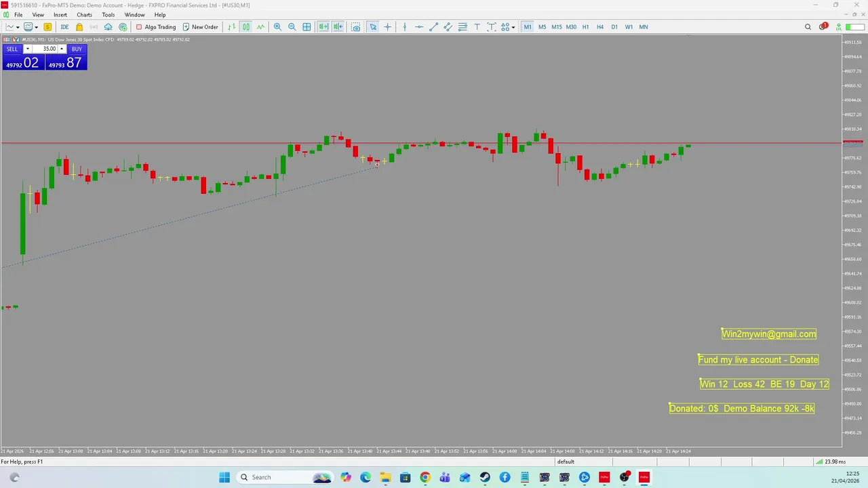Switch to M5 timeframe
Screen dimensions: 868x488
542,27
